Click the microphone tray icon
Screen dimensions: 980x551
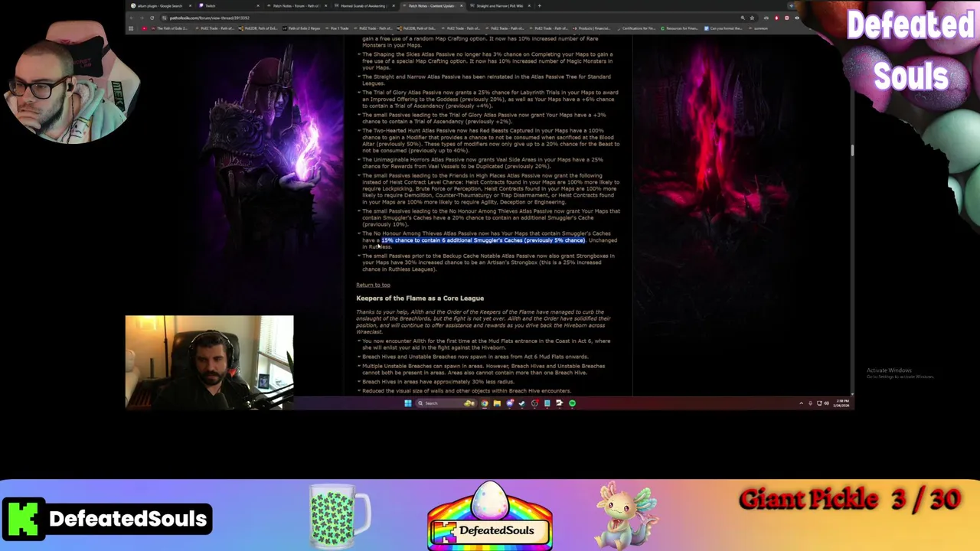click(810, 403)
